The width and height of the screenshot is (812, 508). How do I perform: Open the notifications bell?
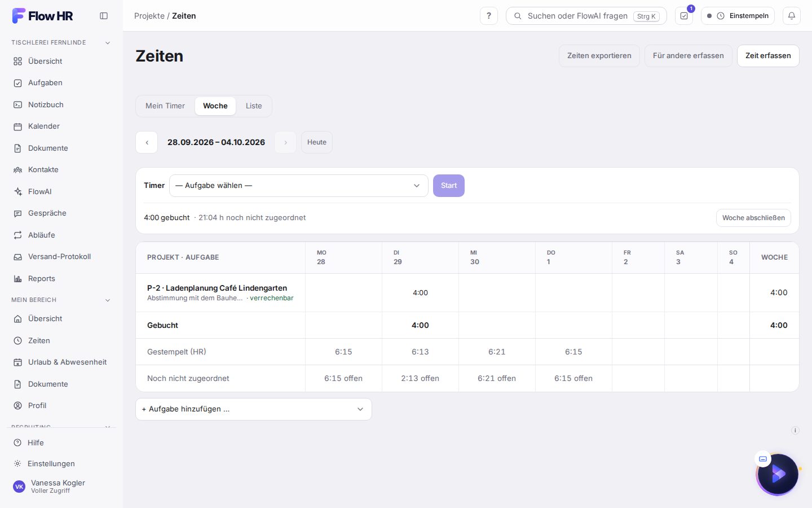coord(792,16)
